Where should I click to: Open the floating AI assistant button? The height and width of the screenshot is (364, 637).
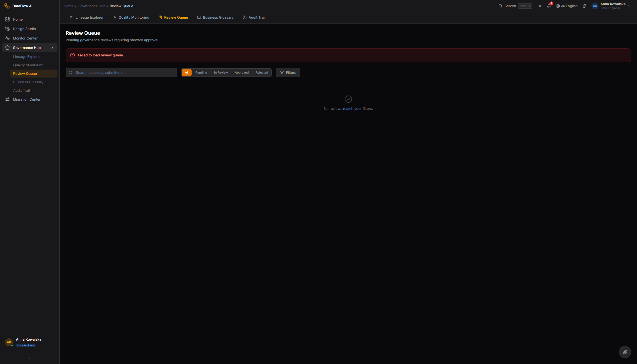(625, 352)
